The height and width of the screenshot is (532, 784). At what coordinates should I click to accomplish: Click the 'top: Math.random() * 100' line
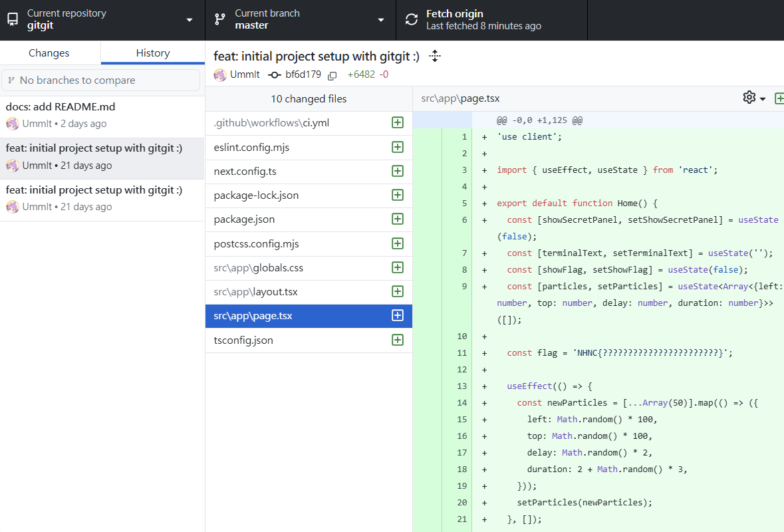(590, 436)
